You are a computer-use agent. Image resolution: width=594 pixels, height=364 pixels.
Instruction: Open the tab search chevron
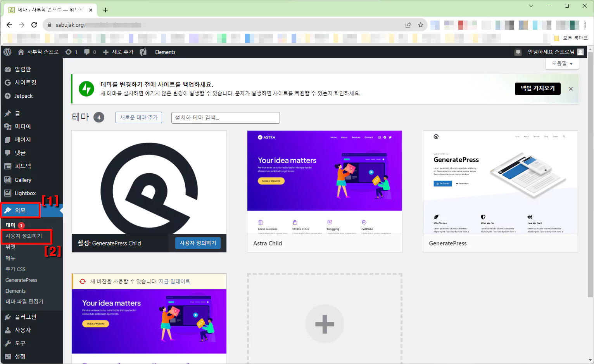(x=531, y=6)
